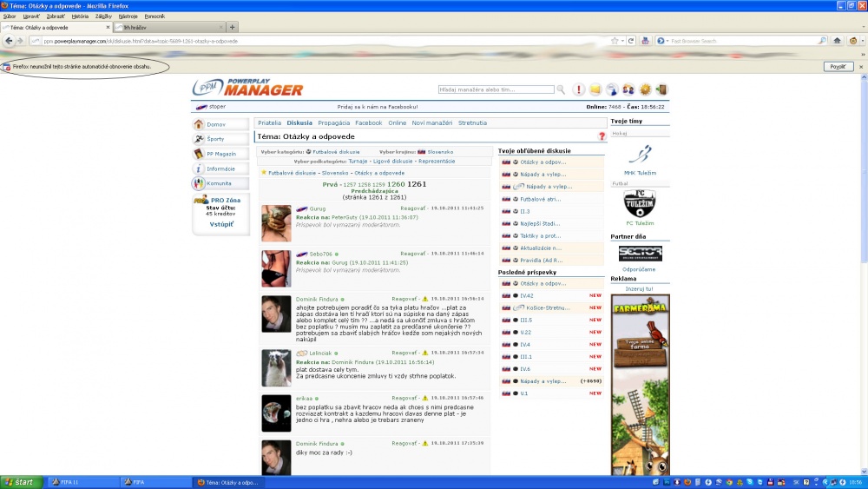The image size is (868, 489).
Task: Open the Ligové diskusie subcategory
Action: pyautogui.click(x=392, y=162)
